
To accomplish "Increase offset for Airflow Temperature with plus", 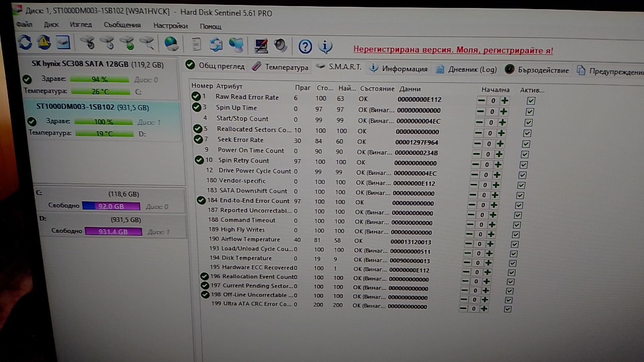I will pyautogui.click(x=490, y=244).
